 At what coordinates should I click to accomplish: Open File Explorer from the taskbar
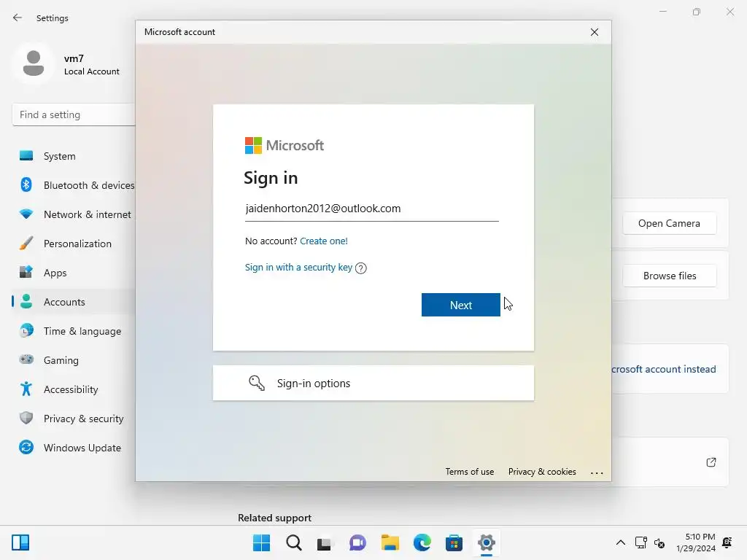[x=390, y=542]
